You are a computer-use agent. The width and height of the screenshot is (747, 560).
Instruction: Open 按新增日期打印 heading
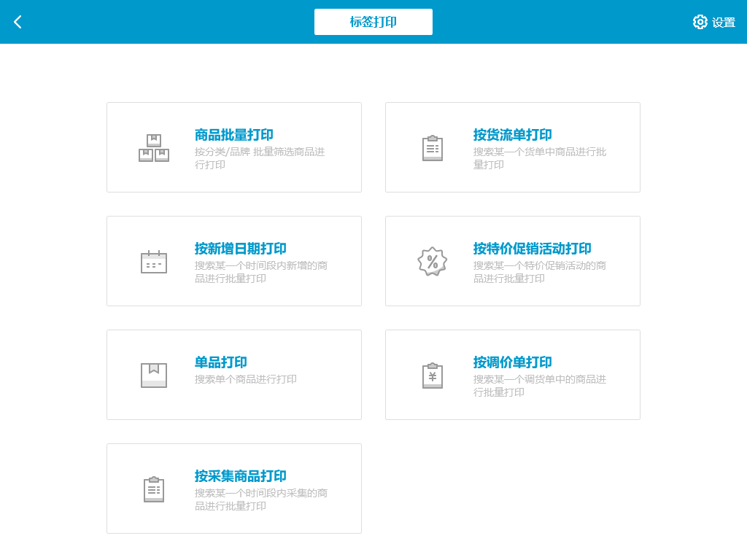(x=241, y=249)
